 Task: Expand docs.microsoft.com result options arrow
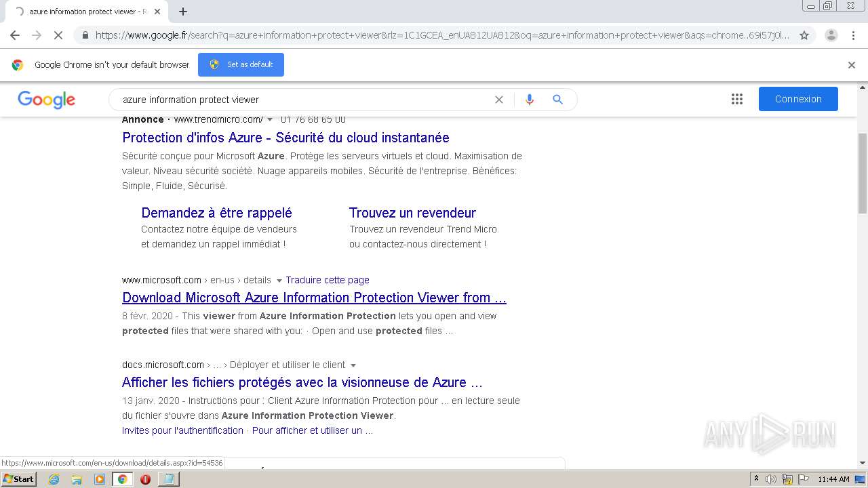pos(353,365)
